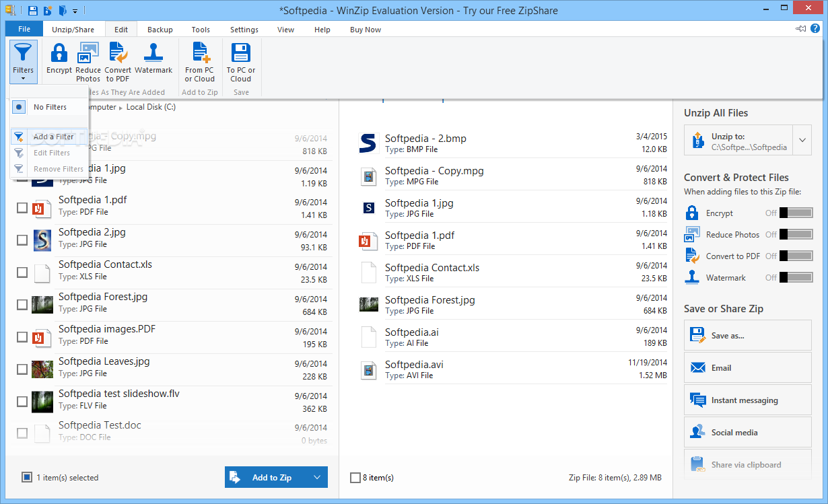The image size is (828, 504).
Task: Select Softpedia - 2.bmp file icon in zip
Action: pyautogui.click(x=368, y=143)
